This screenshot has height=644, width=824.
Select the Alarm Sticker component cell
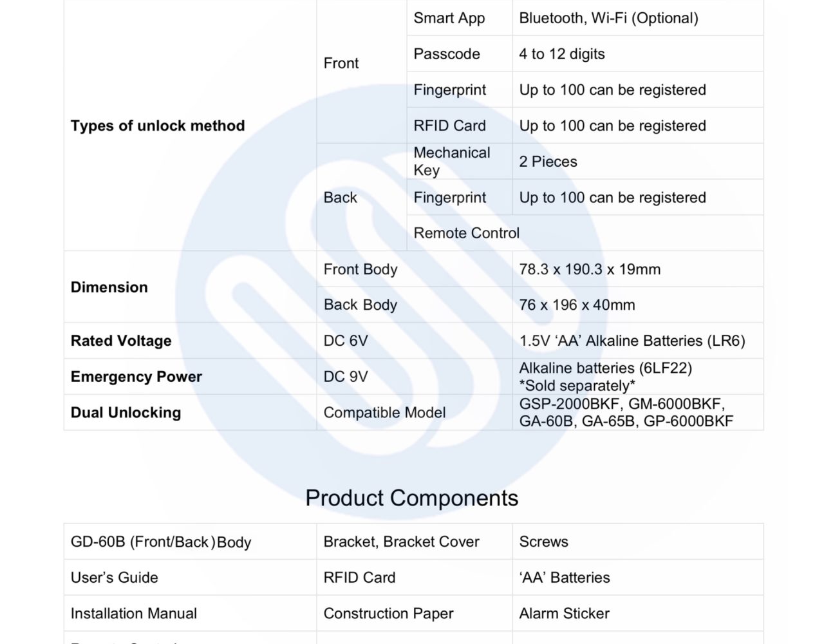tap(637, 613)
